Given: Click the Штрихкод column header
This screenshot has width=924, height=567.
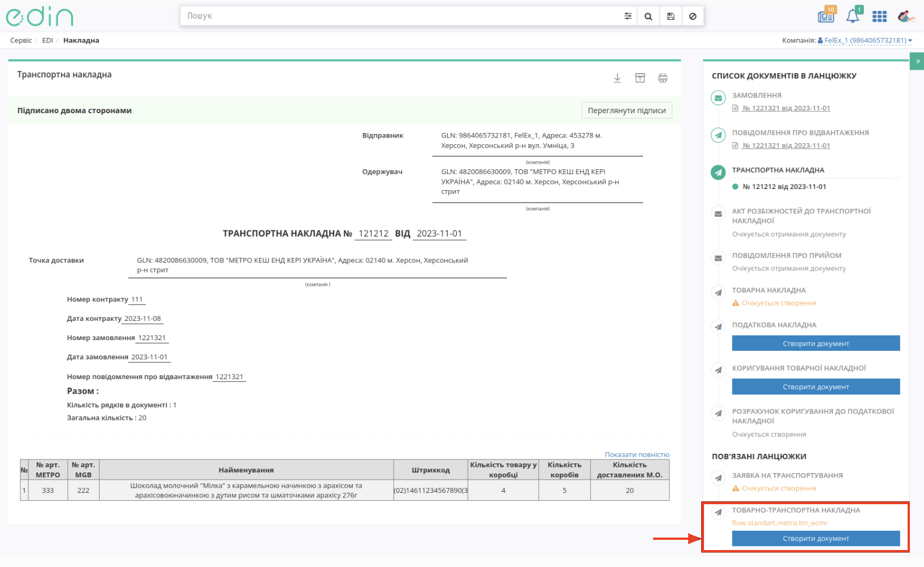Looking at the screenshot, I should (431, 470).
